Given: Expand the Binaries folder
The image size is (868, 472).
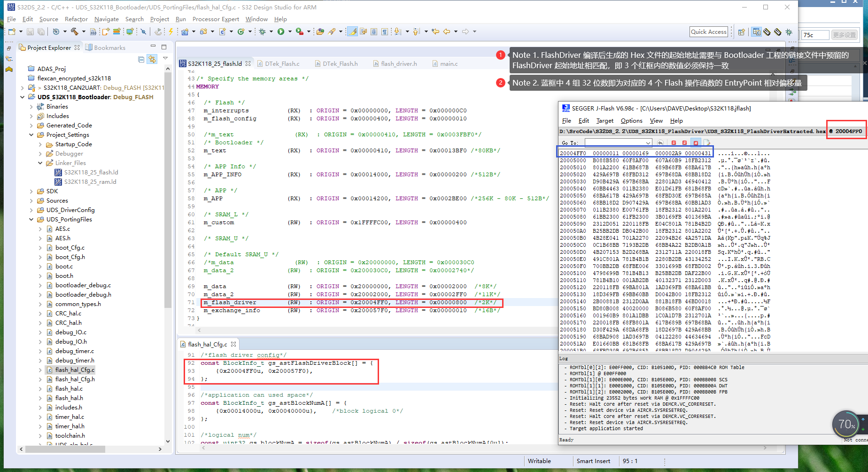Looking at the screenshot, I should tap(31, 107).
